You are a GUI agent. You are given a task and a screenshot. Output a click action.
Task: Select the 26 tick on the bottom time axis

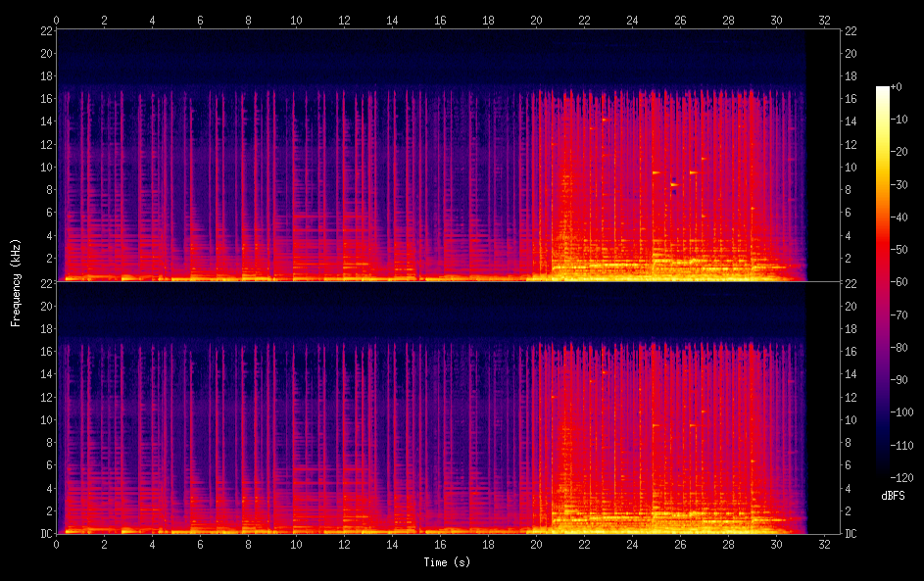tap(680, 545)
